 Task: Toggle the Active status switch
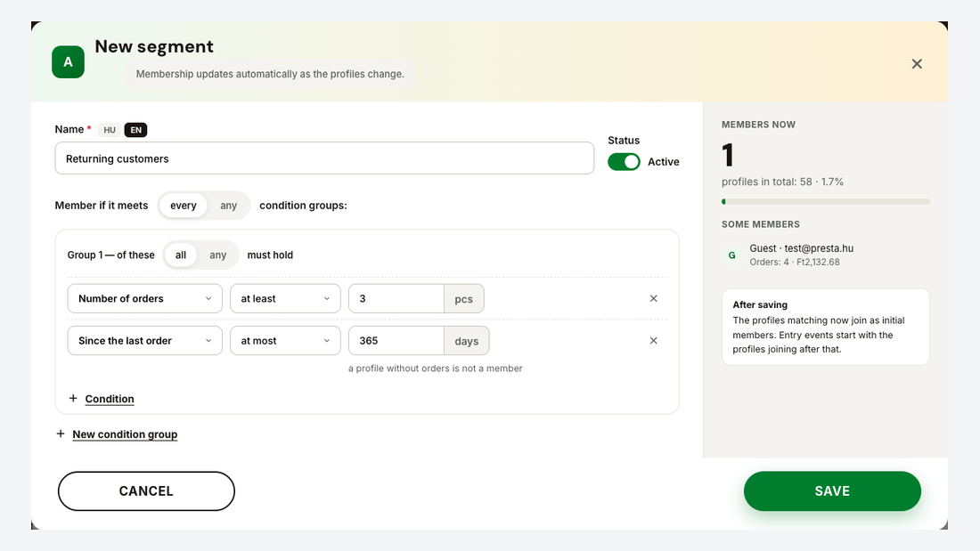[624, 162]
